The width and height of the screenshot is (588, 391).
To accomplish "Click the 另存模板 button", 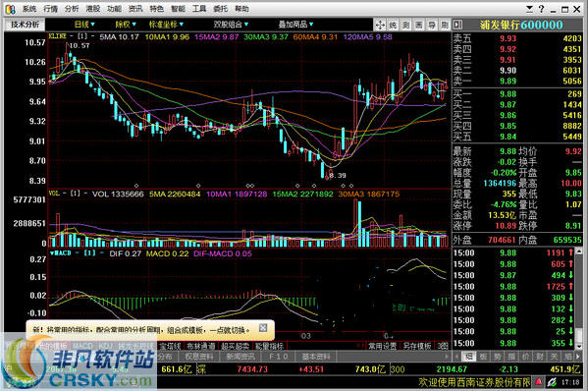I will [x=417, y=346].
